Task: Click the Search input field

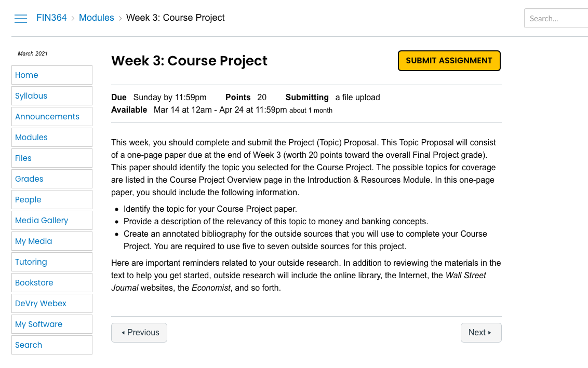Action: click(x=556, y=18)
